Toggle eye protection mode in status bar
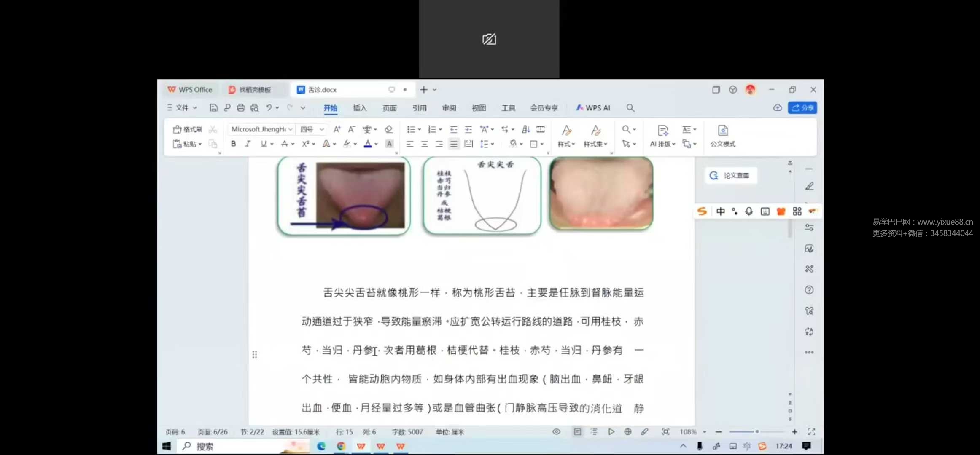 [556, 431]
